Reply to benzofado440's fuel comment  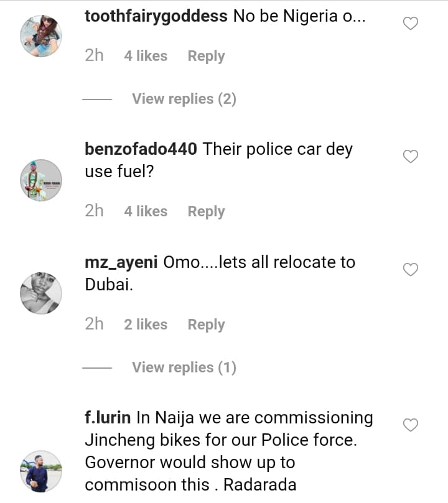pos(206,211)
